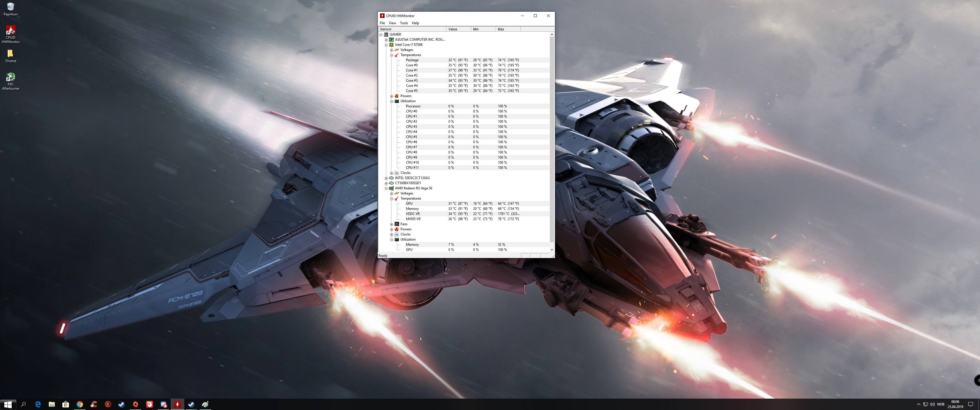This screenshot has width=980, height=410.
Task: Collapse the GAMER root node
Action: pyautogui.click(x=381, y=35)
